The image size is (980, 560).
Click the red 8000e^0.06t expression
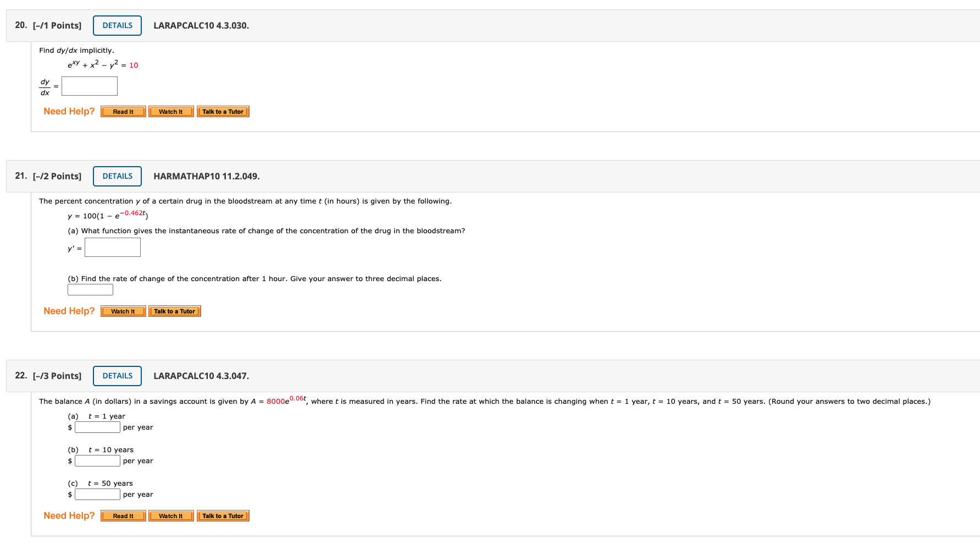[286, 400]
